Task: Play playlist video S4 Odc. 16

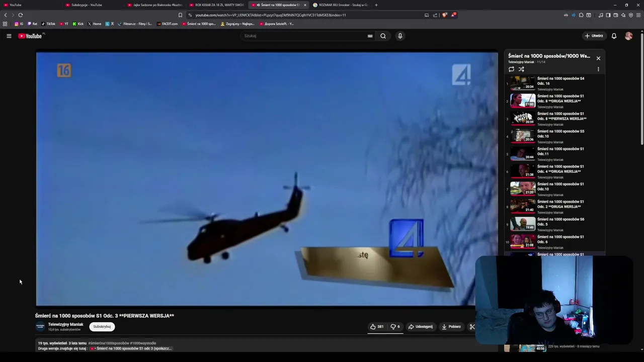Action: (554, 83)
